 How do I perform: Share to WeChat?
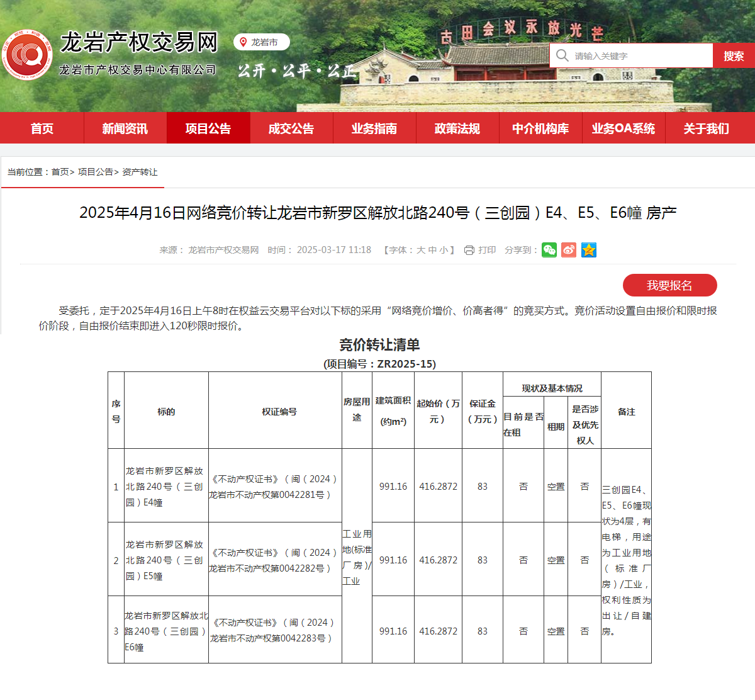tap(549, 250)
